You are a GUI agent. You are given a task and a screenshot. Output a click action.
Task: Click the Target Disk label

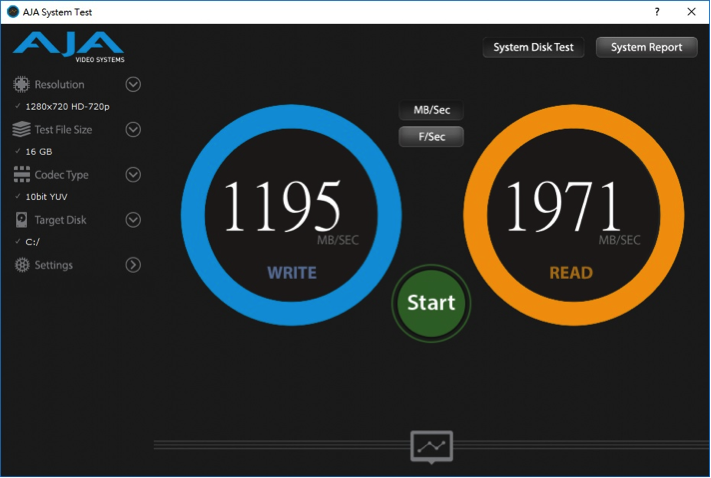click(60, 220)
